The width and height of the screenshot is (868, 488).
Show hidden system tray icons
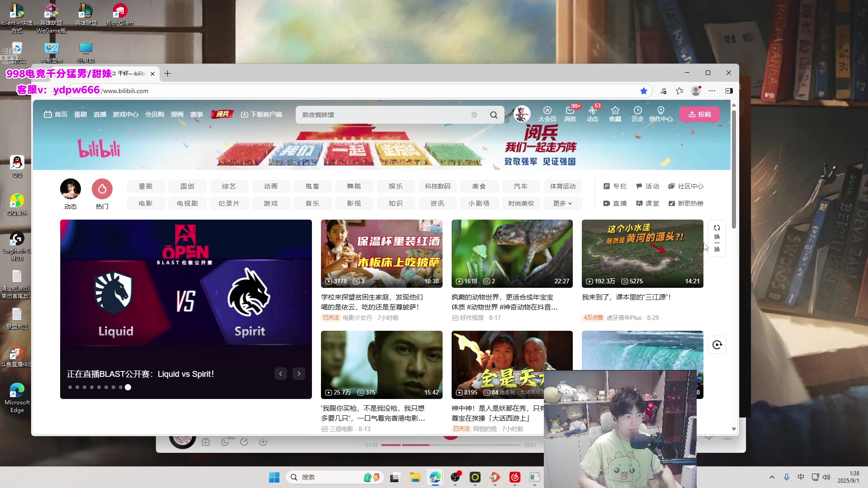click(772, 477)
